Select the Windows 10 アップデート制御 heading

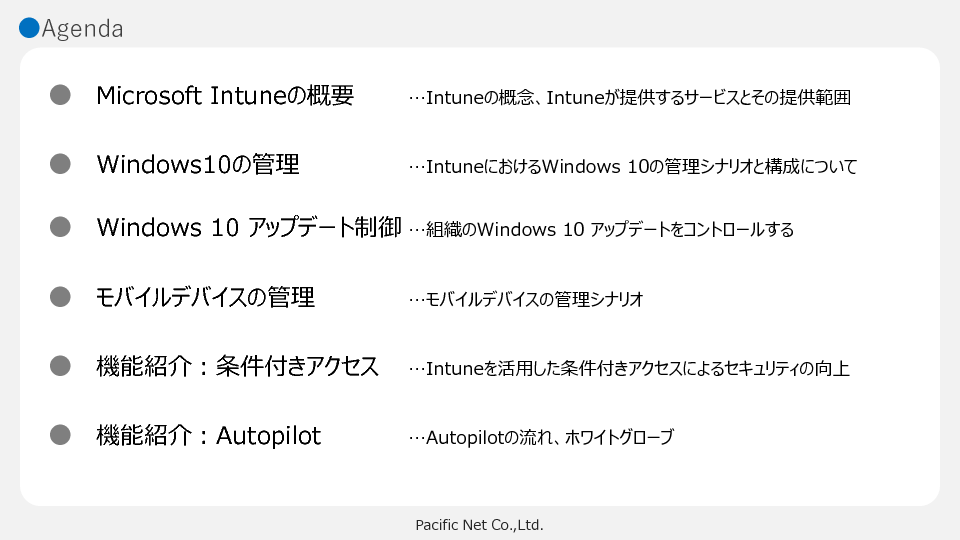[x=249, y=228]
